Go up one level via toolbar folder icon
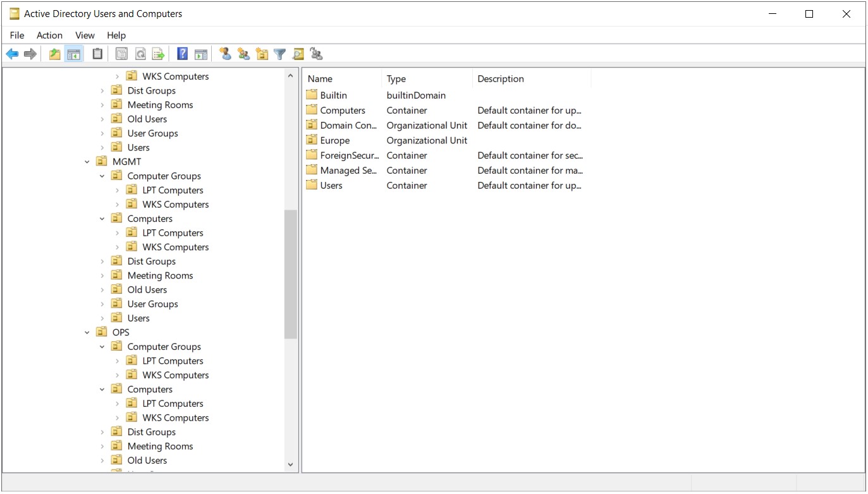Screen dimensions: 868x494 (55, 54)
